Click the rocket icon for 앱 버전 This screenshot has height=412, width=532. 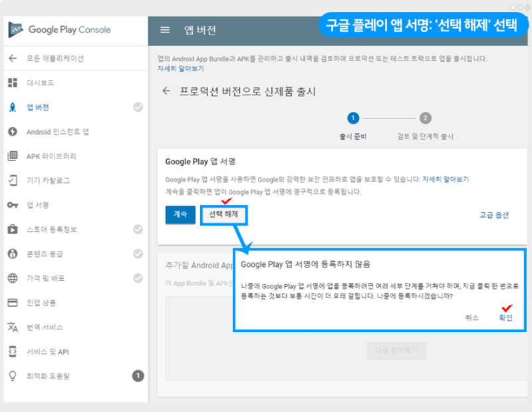click(13, 107)
